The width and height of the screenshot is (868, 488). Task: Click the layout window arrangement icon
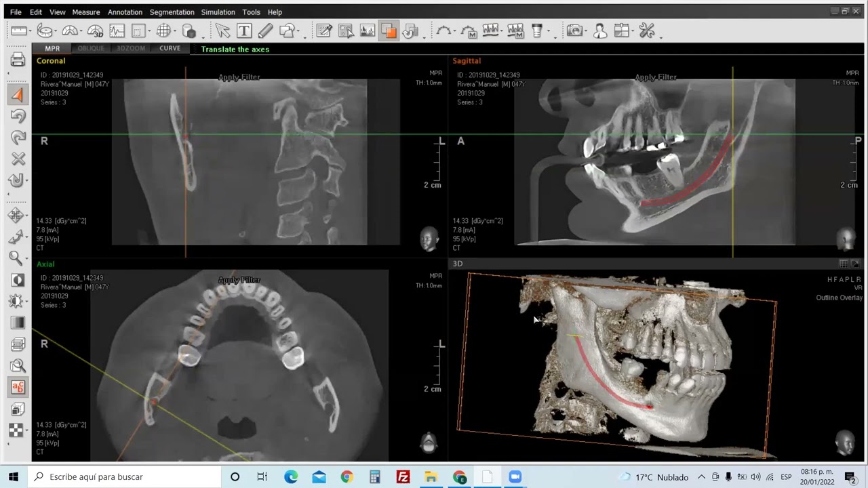click(621, 30)
